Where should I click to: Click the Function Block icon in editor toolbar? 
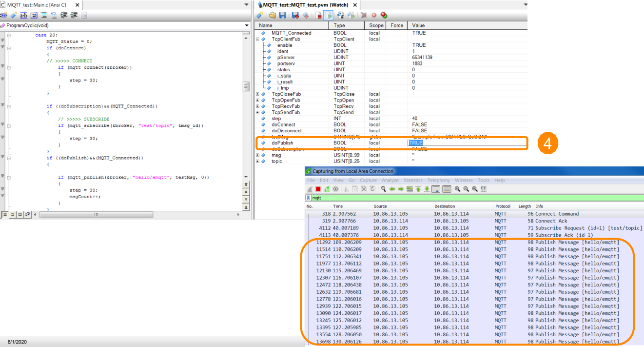[x=4, y=15]
